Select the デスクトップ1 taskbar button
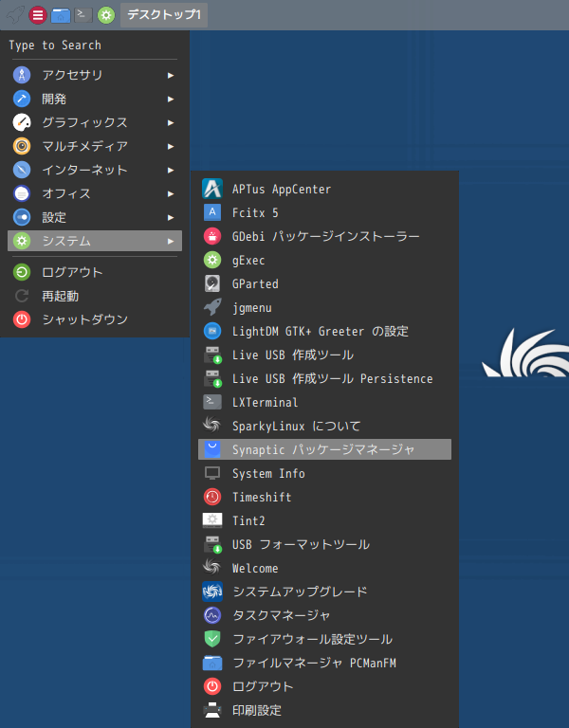569x728 pixels. coord(164,15)
